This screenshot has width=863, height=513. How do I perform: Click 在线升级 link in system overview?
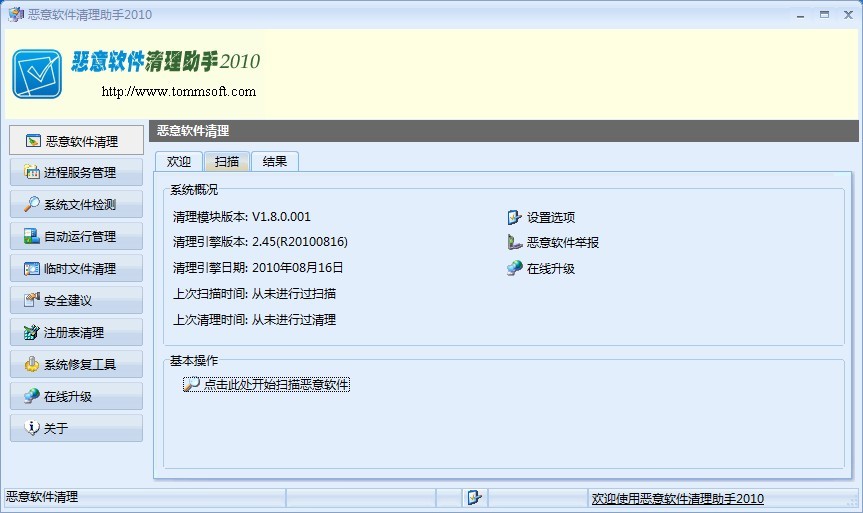[550, 269]
